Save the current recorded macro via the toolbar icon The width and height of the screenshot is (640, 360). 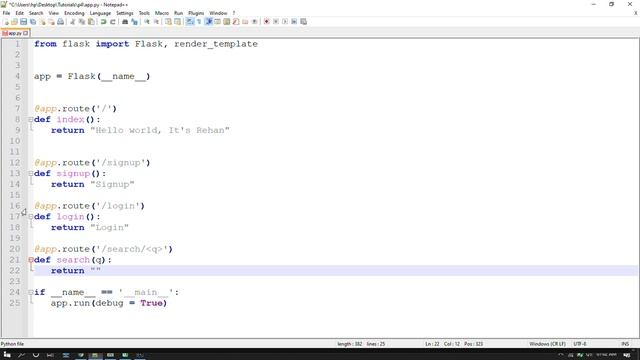tap(303, 22)
